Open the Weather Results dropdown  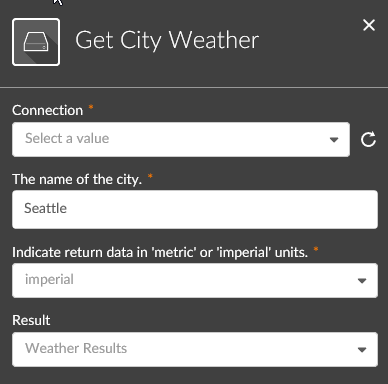(x=195, y=349)
